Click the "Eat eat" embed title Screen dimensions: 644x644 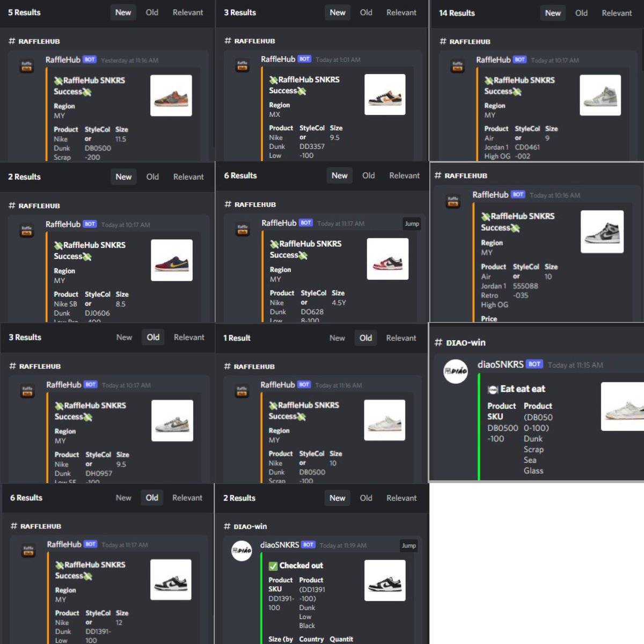[x=523, y=389]
